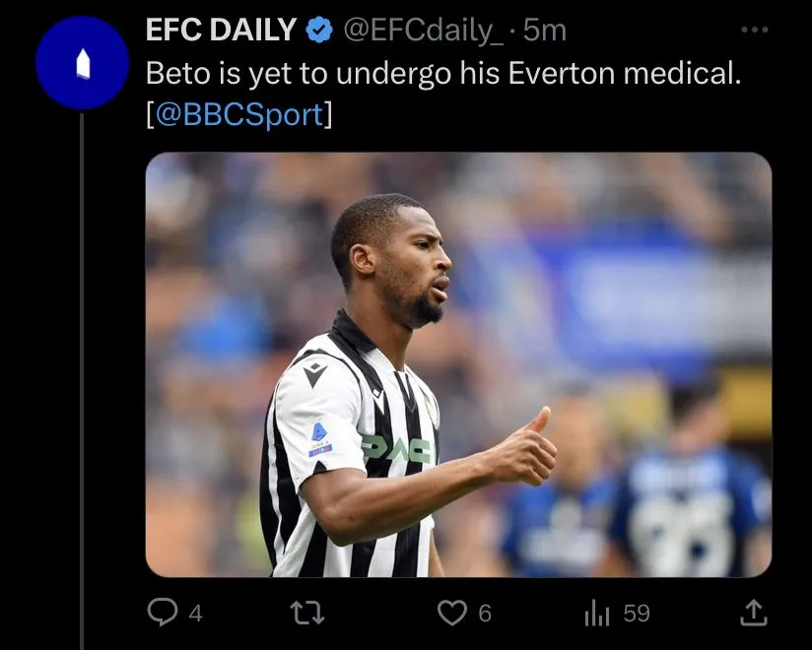Click the 5m timestamp
Screen dimensions: 812x650
click(x=545, y=32)
